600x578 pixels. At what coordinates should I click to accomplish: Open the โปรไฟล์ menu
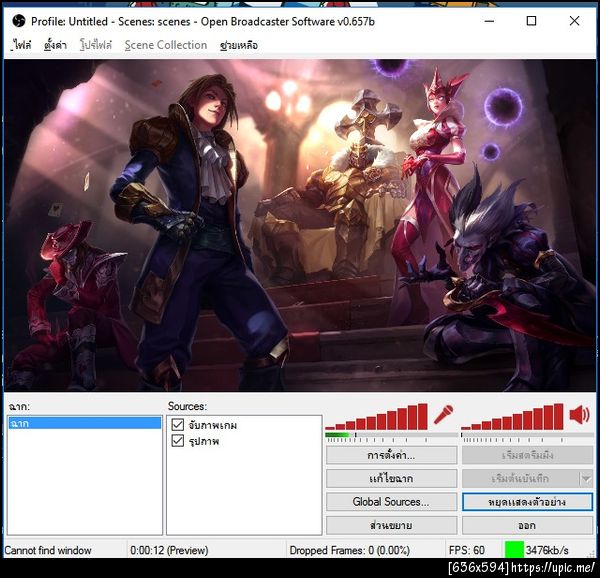pyautogui.click(x=96, y=45)
